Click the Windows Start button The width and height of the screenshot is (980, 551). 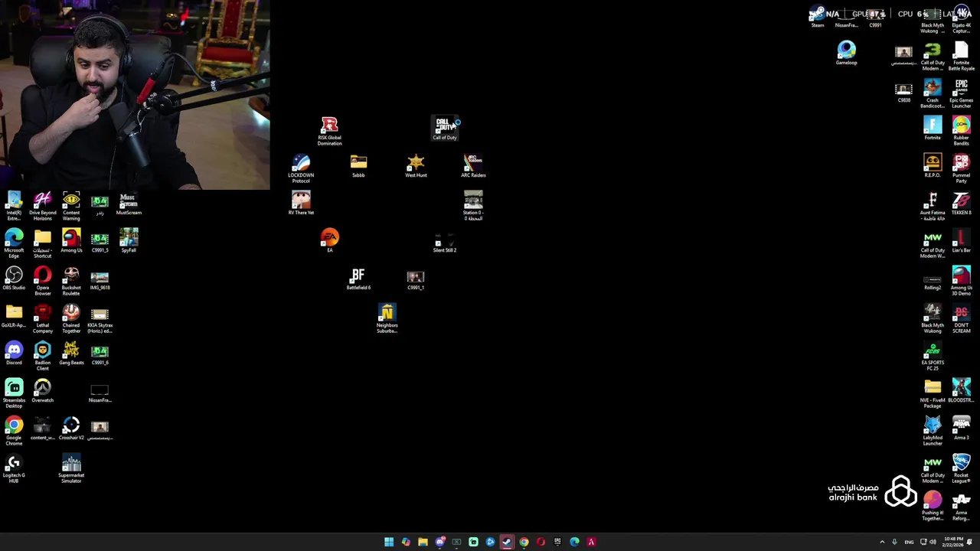[x=389, y=542]
